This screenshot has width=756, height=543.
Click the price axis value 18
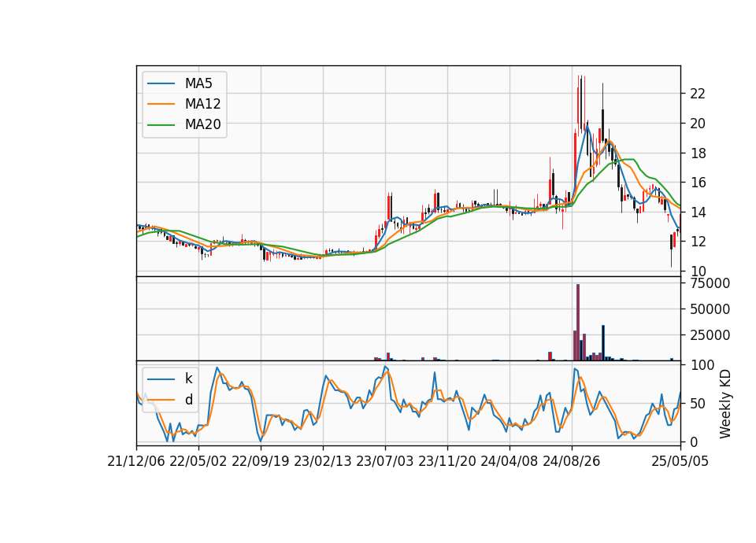pos(698,153)
